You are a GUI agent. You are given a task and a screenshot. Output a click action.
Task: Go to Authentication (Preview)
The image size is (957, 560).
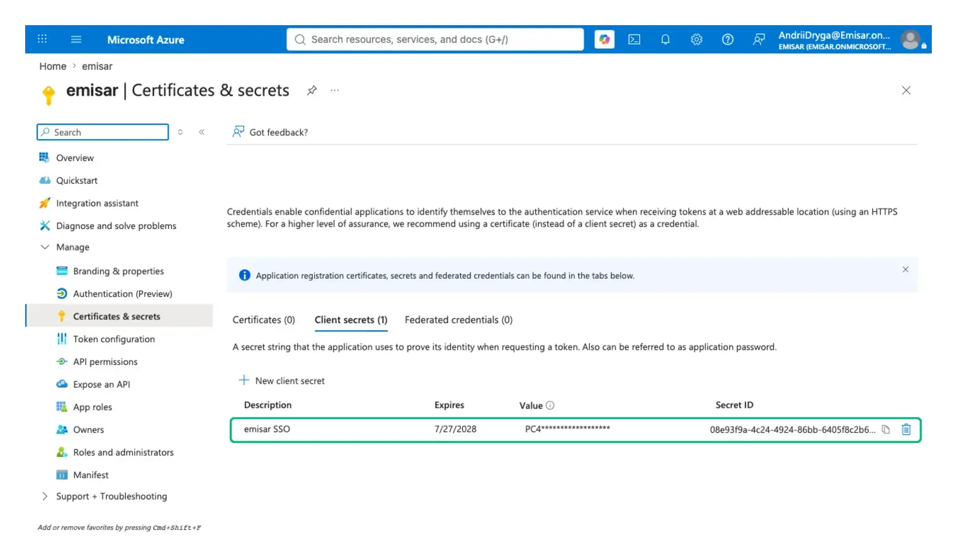tap(123, 294)
